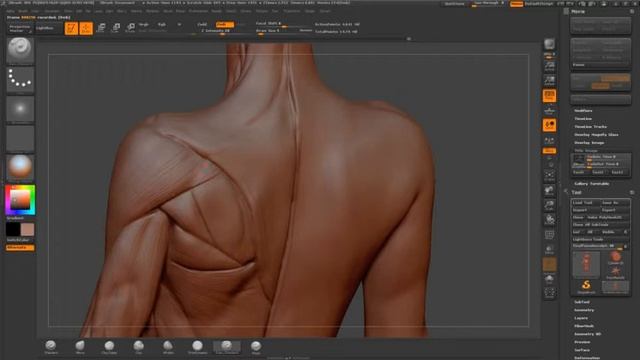Enable Zadd sculpting mode
640x360 pixels.
(x=202, y=24)
